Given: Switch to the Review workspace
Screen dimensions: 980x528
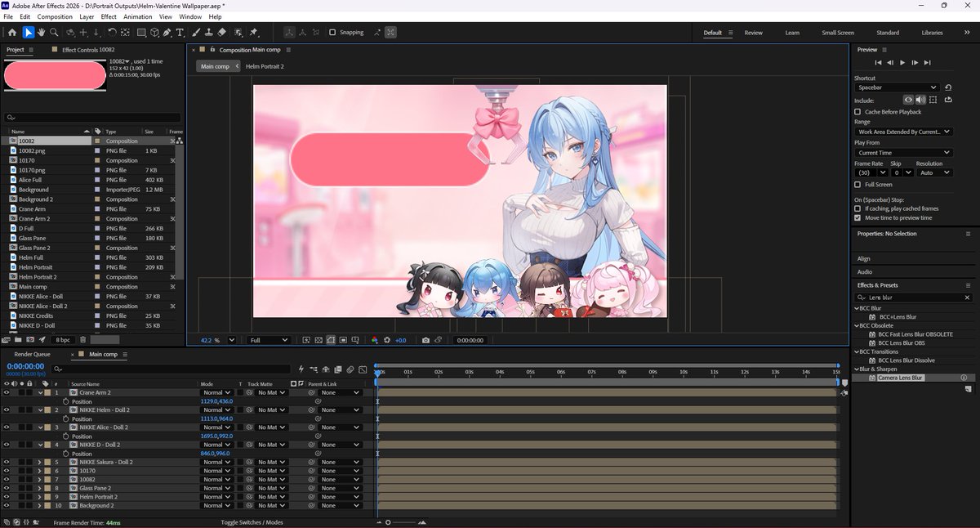Looking at the screenshot, I should pos(753,33).
